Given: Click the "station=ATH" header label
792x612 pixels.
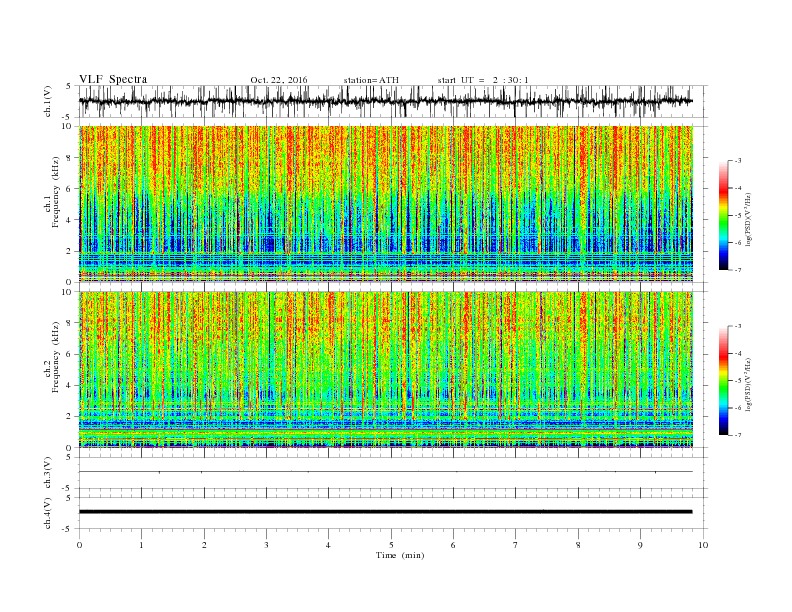Looking at the screenshot, I should point(371,80).
